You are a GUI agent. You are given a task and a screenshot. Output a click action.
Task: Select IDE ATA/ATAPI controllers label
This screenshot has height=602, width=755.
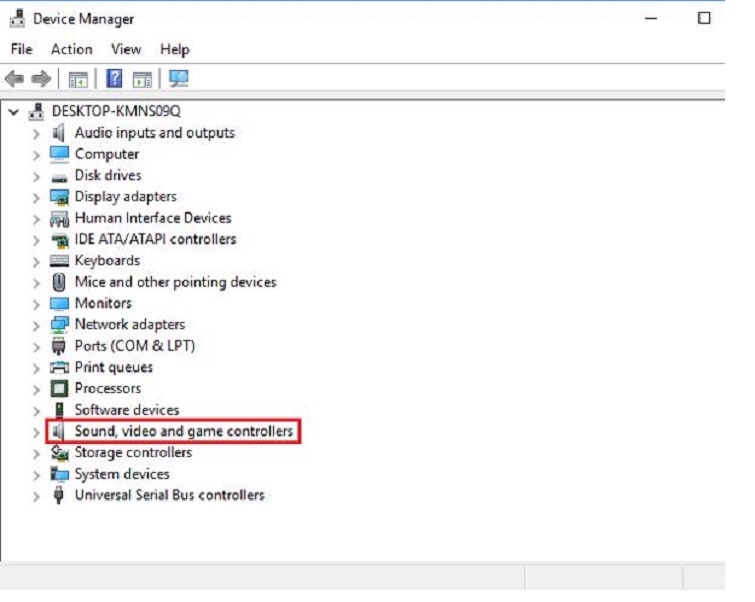tap(156, 239)
